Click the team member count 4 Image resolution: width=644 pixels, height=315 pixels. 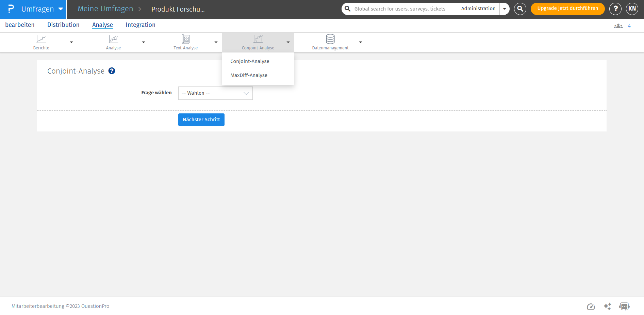coord(629,26)
